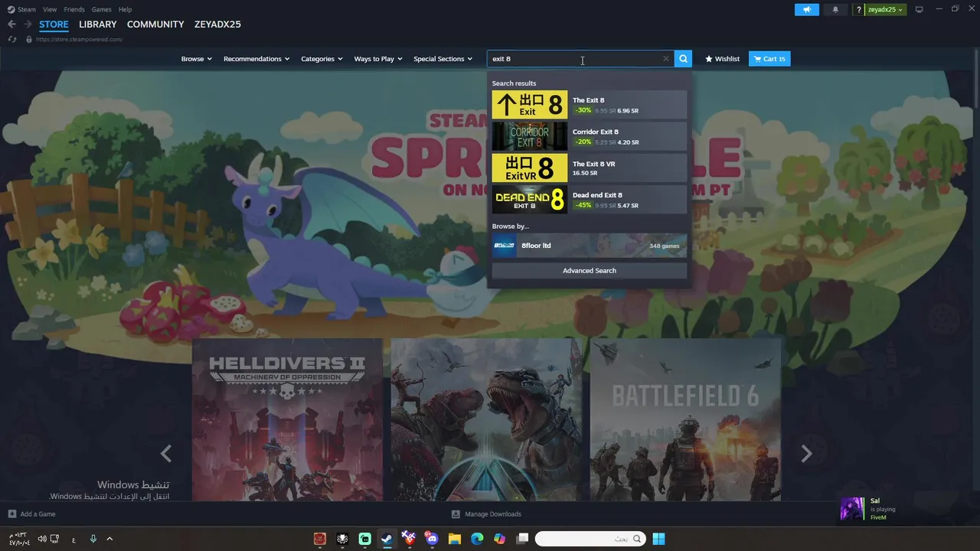Open the ZEYADX25 profile tab

click(217, 24)
